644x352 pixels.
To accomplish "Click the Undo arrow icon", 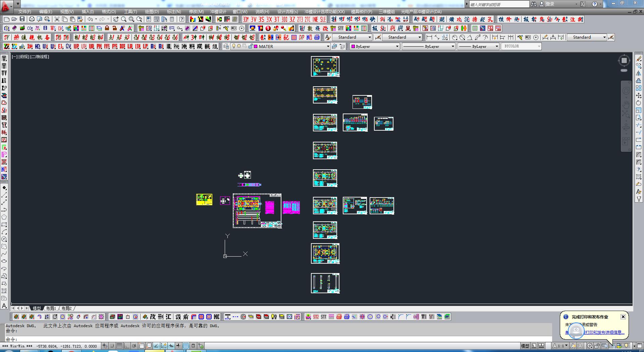I will [90, 19].
